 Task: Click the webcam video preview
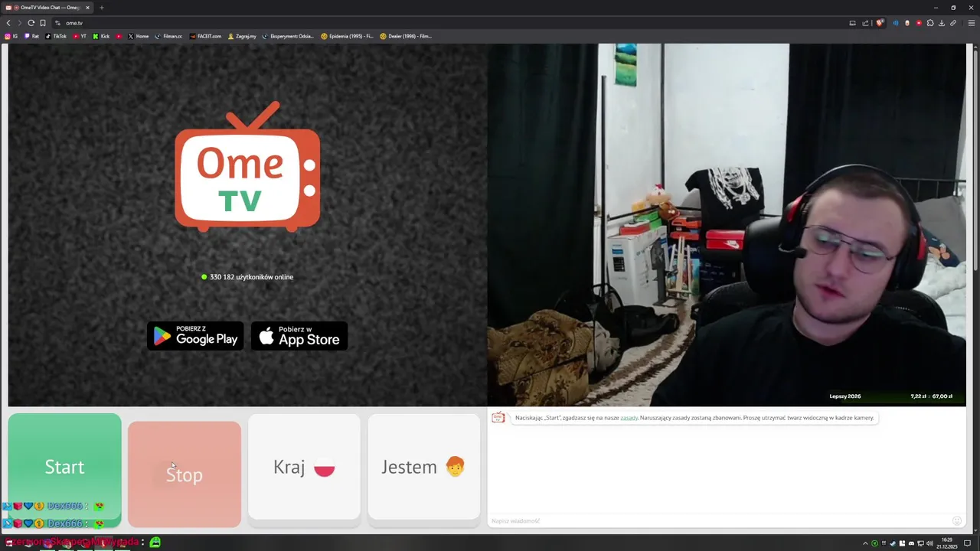[x=727, y=225]
